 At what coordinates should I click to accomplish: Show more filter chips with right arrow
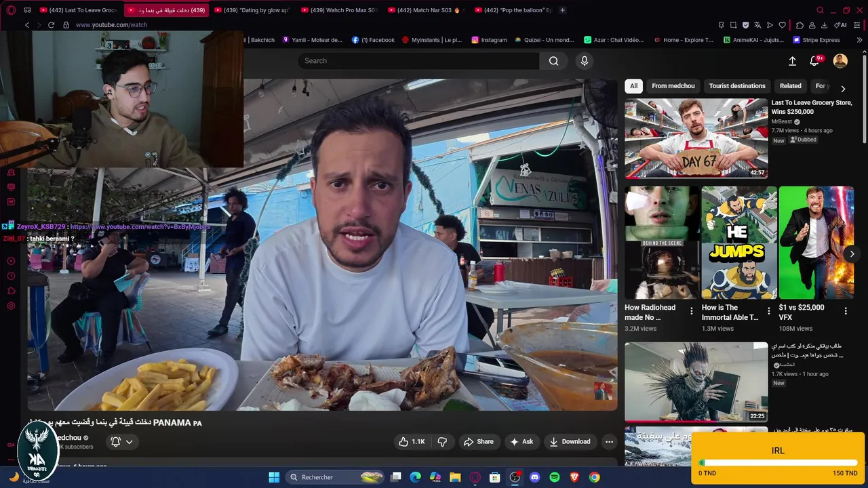(843, 89)
